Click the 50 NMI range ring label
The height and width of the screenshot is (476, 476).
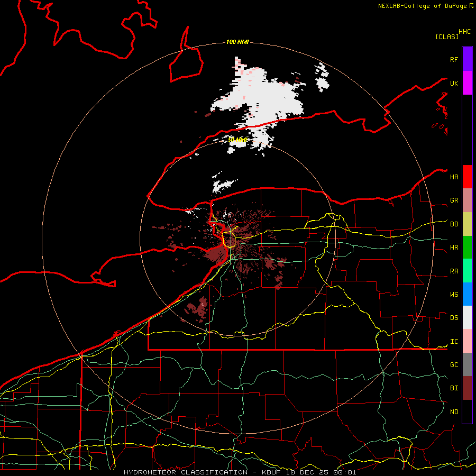click(x=237, y=140)
